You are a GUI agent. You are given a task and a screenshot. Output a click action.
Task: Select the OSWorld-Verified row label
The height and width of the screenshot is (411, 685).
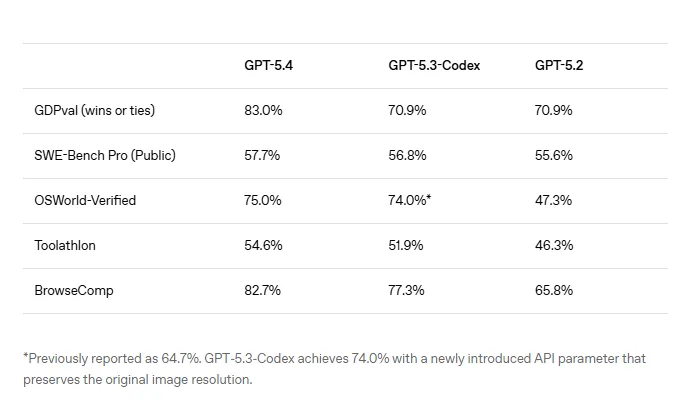85,200
